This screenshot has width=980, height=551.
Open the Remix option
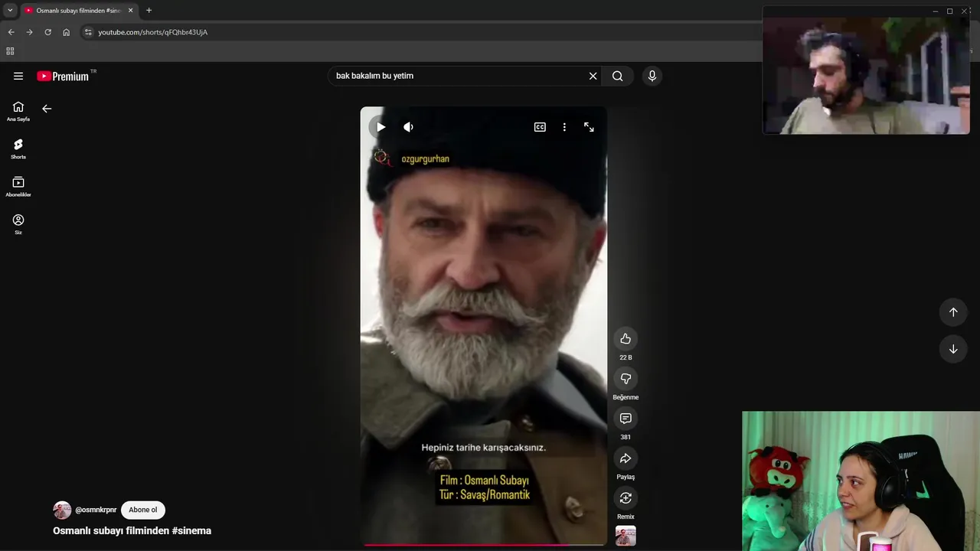tap(626, 498)
